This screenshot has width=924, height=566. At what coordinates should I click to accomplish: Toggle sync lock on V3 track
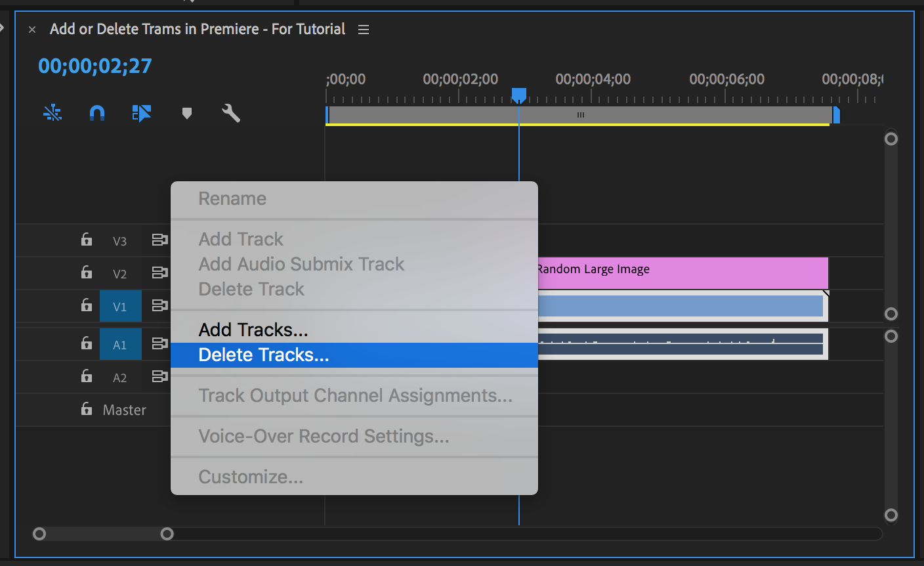[x=160, y=240]
